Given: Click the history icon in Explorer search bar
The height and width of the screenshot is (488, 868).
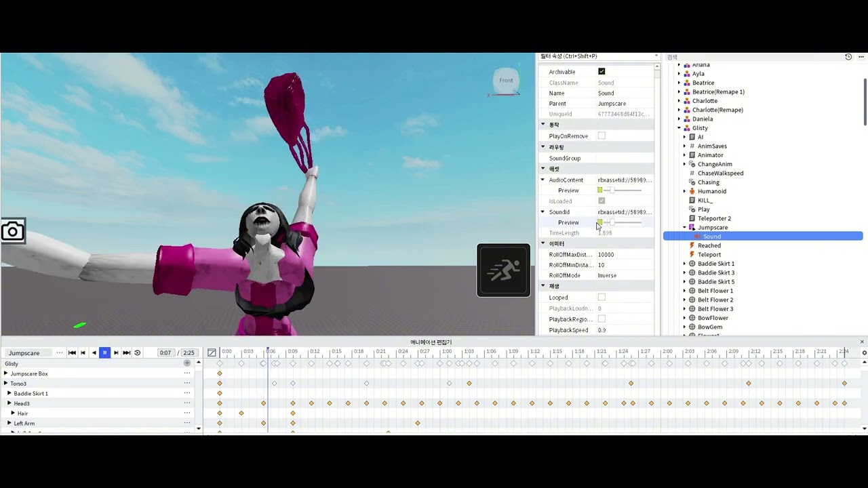Looking at the screenshot, I should [848, 57].
